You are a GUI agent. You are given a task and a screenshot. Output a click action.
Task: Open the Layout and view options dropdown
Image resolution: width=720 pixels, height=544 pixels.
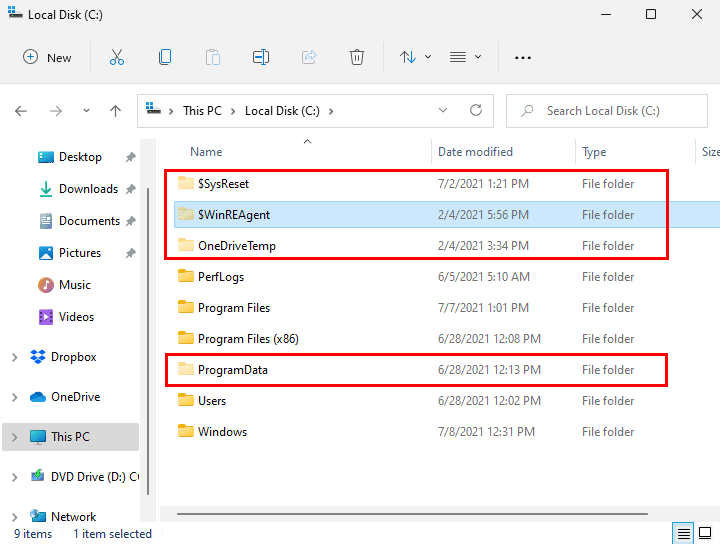(x=466, y=57)
